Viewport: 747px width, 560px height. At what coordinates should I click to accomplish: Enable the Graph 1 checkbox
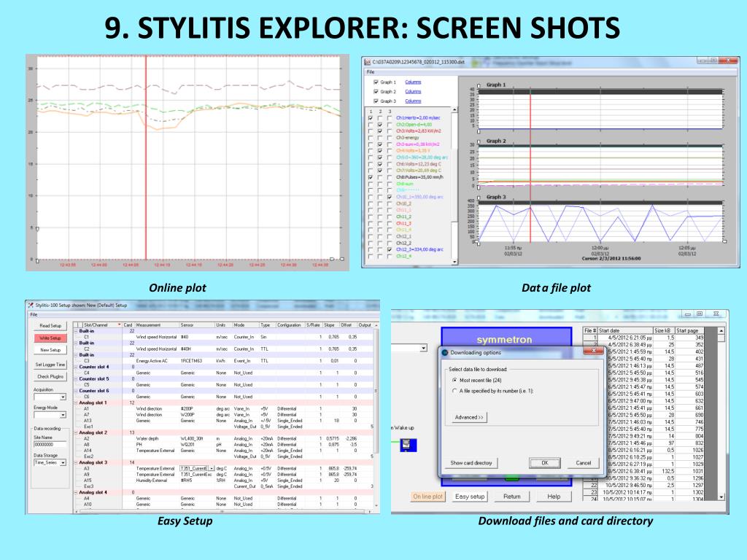(x=376, y=82)
